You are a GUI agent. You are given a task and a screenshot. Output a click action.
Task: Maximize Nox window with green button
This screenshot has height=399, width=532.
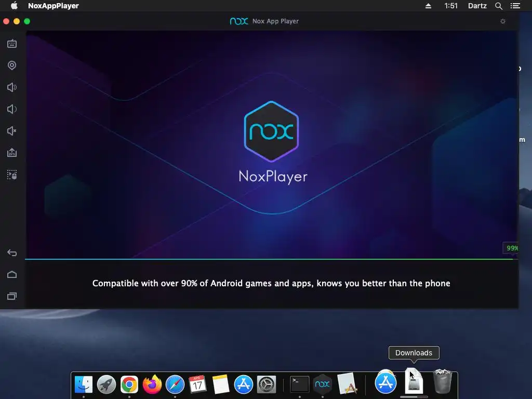pyautogui.click(x=27, y=21)
